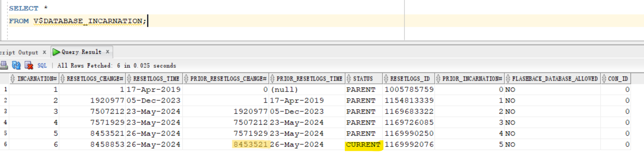Close the Query Result tab
644x153 pixels.
coord(108,52)
